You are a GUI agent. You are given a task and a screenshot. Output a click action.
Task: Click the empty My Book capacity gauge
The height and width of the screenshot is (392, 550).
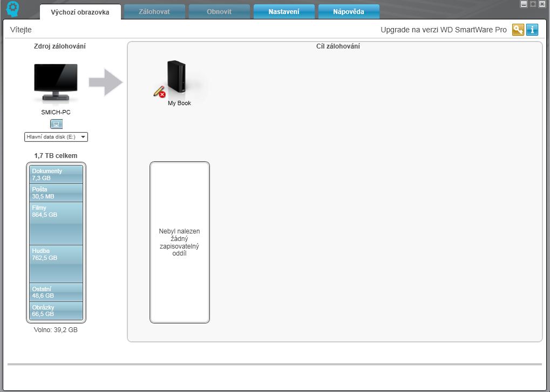pyautogui.click(x=179, y=242)
